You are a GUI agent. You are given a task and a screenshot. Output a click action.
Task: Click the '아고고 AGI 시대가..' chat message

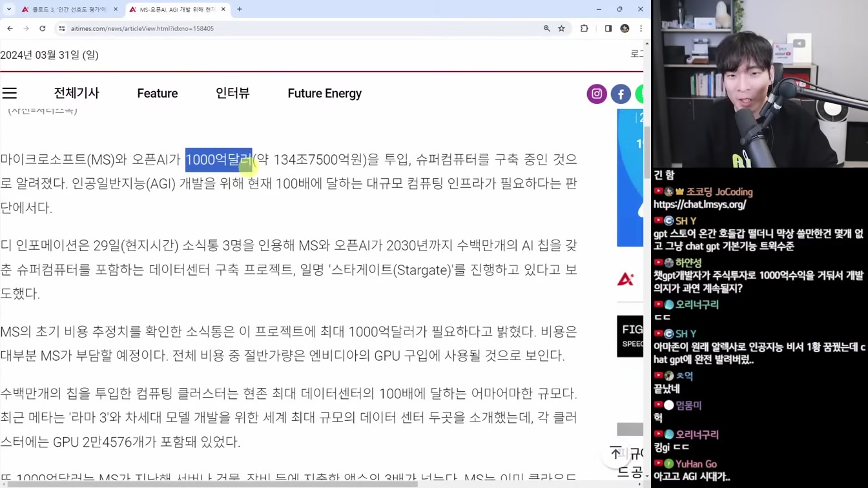tap(692, 477)
